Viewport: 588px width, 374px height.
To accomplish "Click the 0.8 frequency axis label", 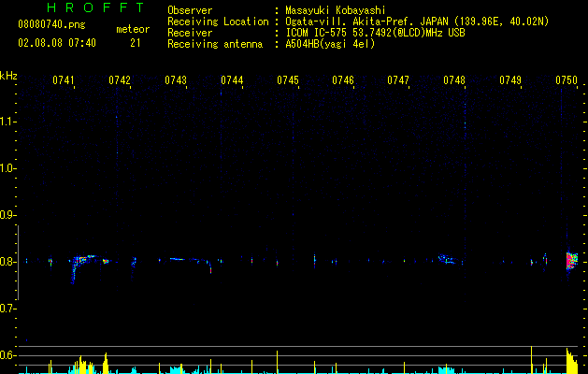I will point(7,262).
